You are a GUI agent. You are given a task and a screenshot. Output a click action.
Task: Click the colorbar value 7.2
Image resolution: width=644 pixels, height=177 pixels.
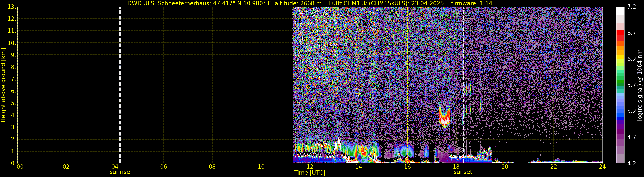632,7
